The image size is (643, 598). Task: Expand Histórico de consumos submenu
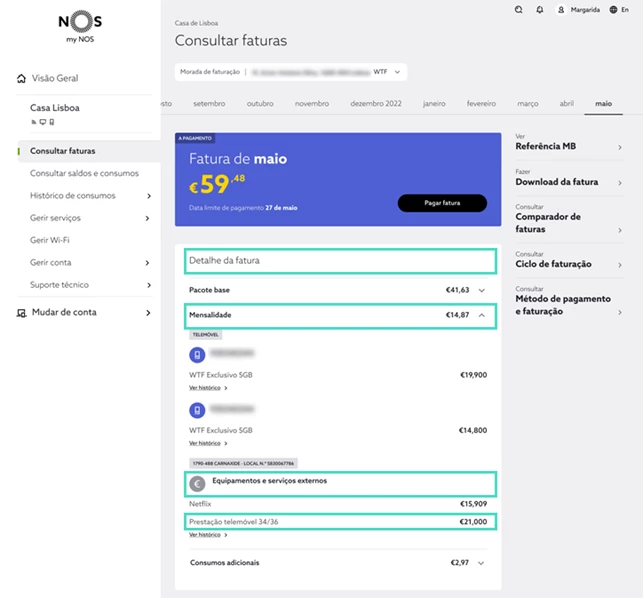pyautogui.click(x=149, y=196)
